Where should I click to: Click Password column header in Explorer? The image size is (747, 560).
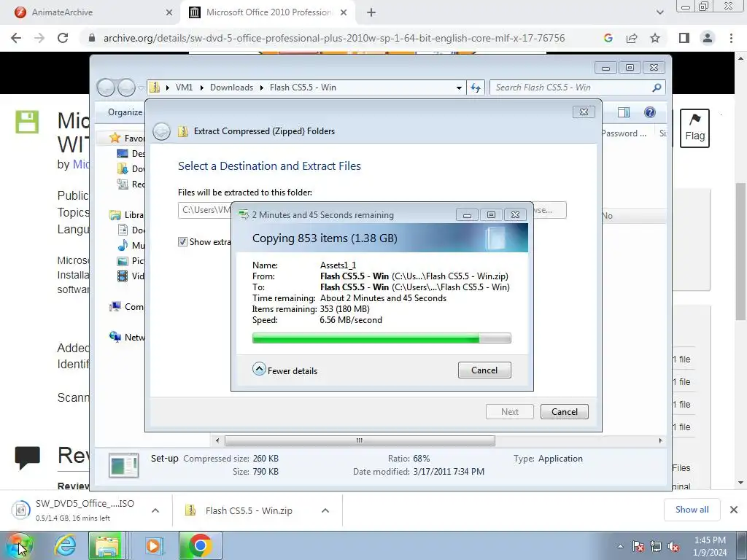[623, 134]
